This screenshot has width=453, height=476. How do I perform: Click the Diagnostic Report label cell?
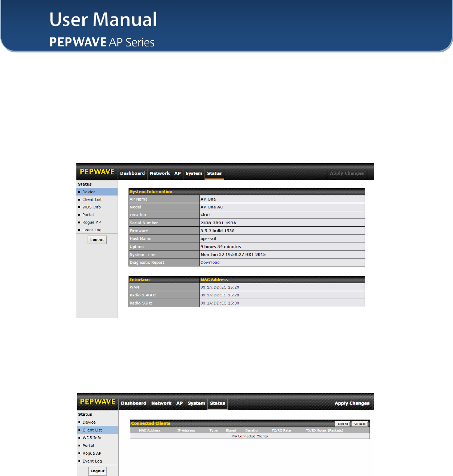[x=164, y=262]
